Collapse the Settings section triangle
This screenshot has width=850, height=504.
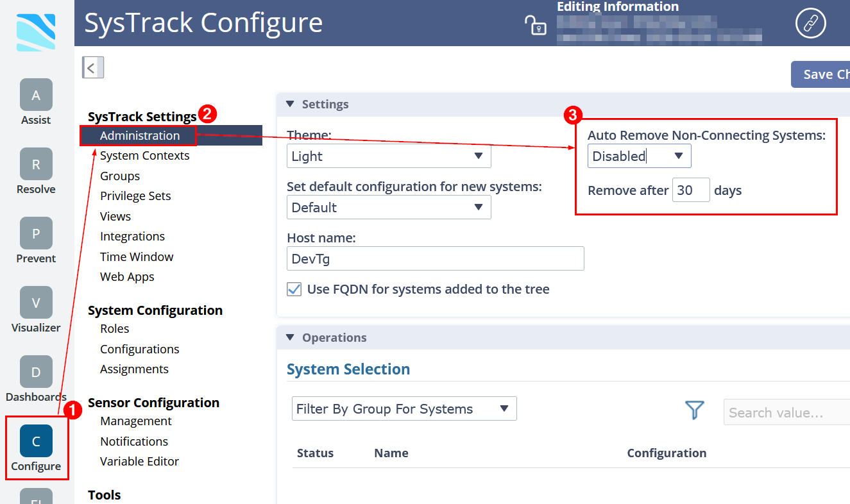click(x=290, y=104)
